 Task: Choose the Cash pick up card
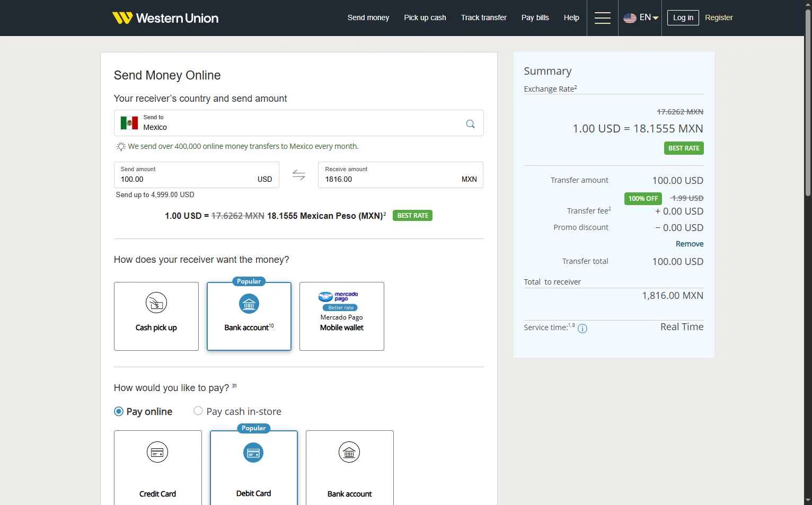point(156,316)
